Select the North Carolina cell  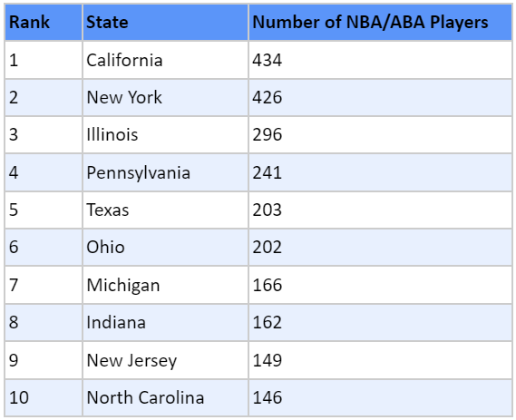tap(166, 397)
